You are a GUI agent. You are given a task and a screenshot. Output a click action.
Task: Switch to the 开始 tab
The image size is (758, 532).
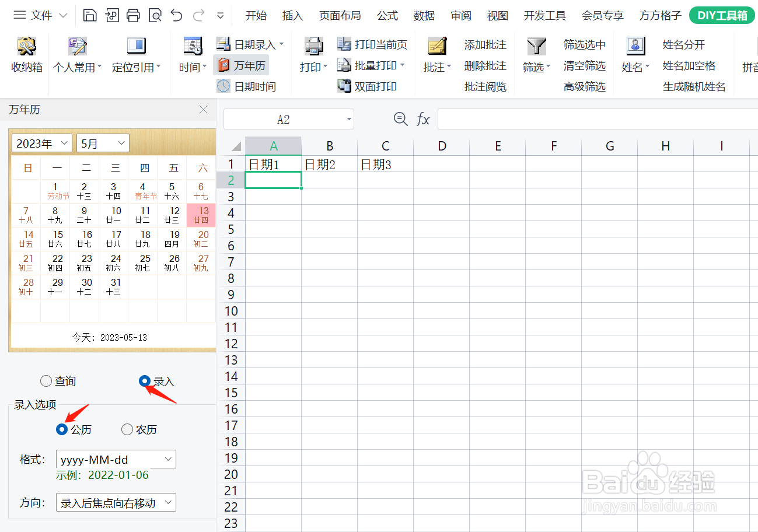pyautogui.click(x=256, y=16)
